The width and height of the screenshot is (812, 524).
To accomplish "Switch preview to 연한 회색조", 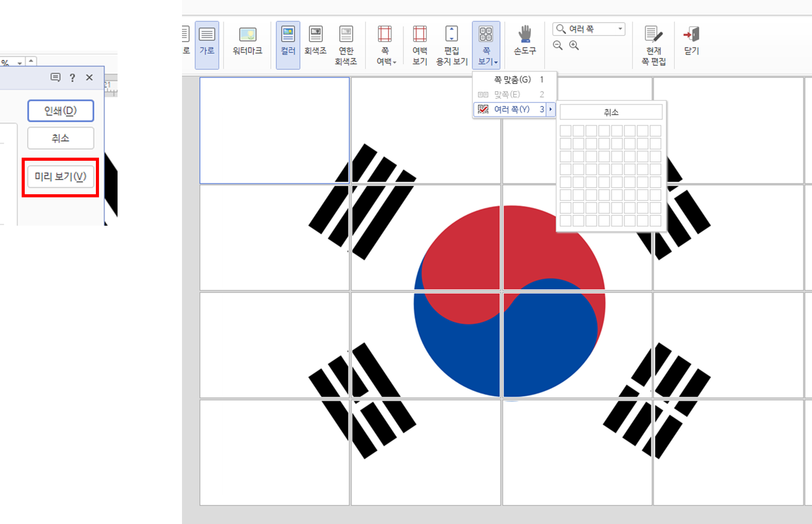I will click(x=346, y=45).
